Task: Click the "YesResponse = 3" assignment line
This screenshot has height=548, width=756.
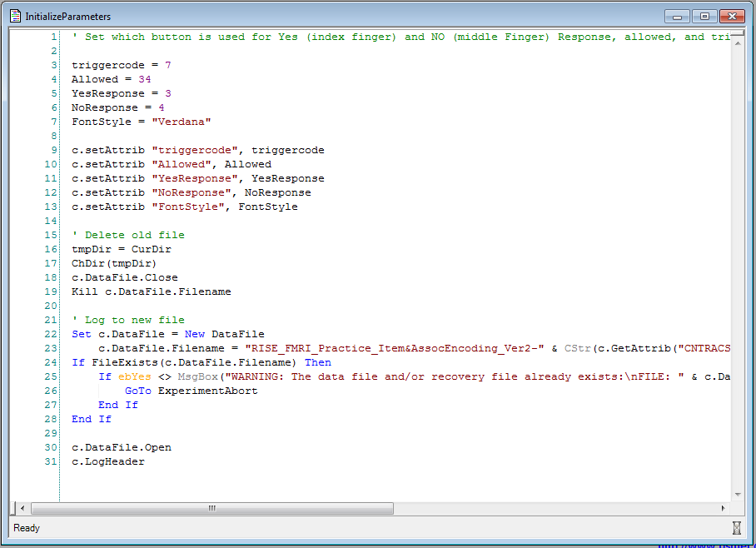Action: (122, 93)
